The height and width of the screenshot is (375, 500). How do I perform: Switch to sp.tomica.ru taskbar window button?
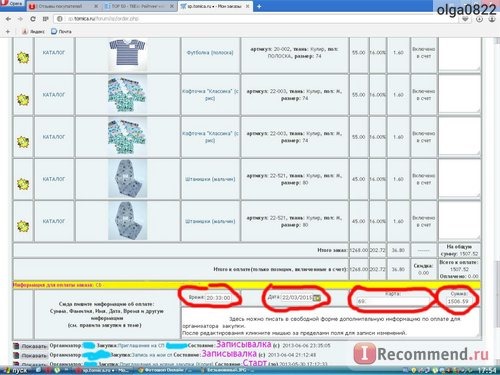click(103, 371)
